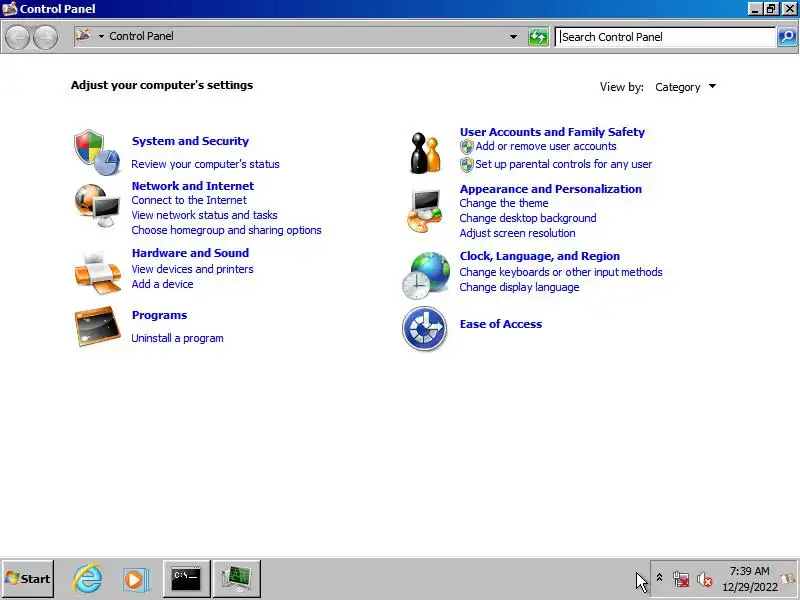
Task: Open the Start menu
Action: pyautogui.click(x=28, y=579)
